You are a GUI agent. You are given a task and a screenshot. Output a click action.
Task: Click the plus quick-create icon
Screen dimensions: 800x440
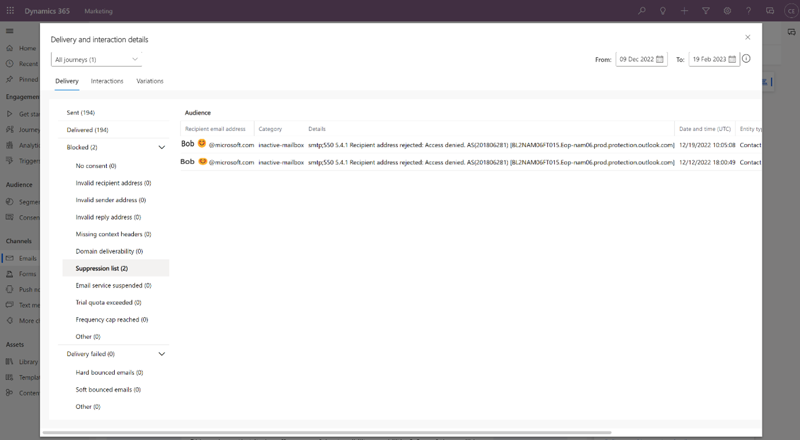click(684, 10)
